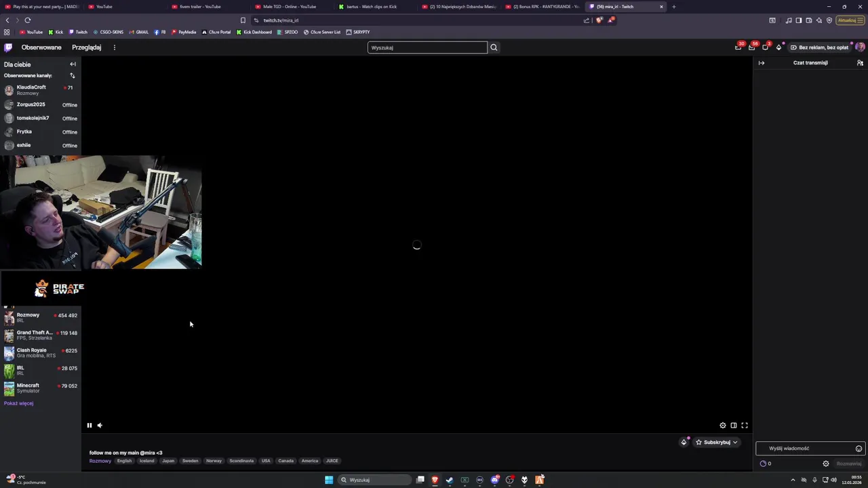The height and width of the screenshot is (488, 868).
Task: Open whispers with the 3 badge
Action: pyautogui.click(x=766, y=47)
